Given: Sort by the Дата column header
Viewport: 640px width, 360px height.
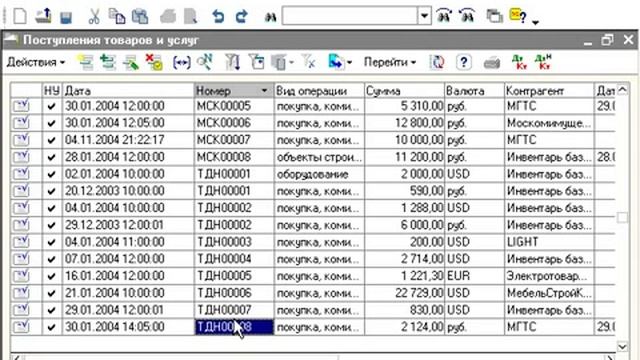Looking at the screenshot, I should tap(128, 91).
